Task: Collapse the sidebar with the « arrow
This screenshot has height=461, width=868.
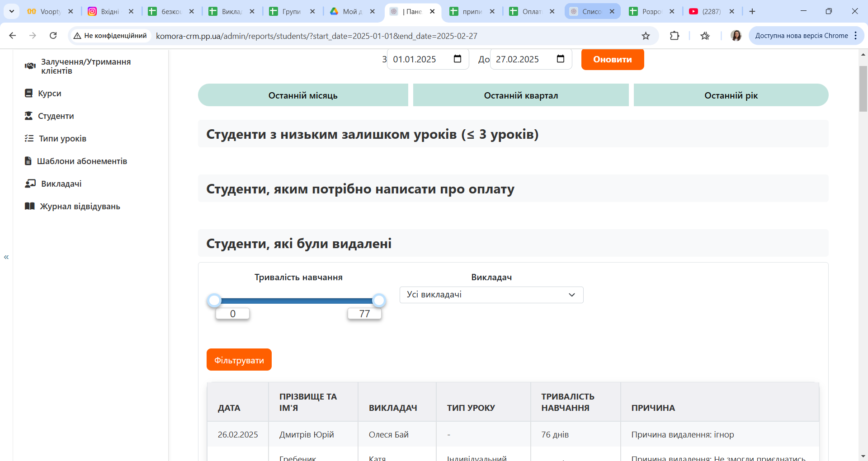Action: (6, 256)
